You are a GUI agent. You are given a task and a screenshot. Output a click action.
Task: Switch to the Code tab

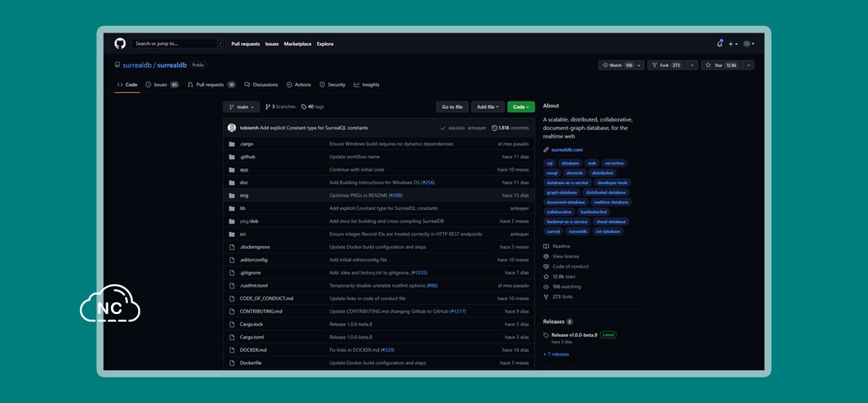(x=127, y=85)
